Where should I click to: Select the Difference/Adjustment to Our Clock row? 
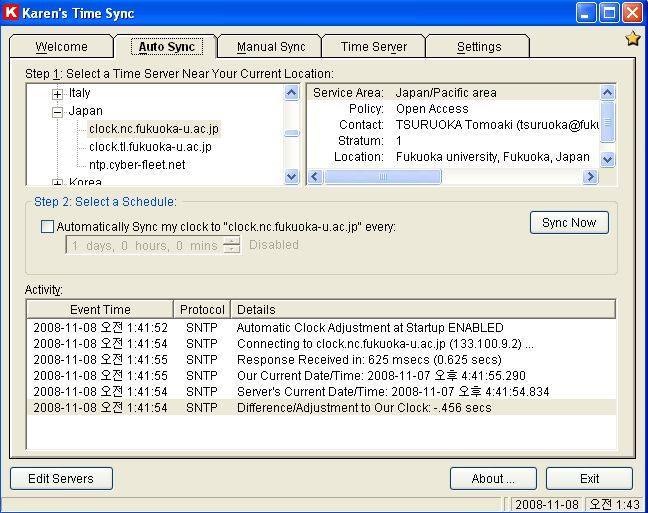321,408
